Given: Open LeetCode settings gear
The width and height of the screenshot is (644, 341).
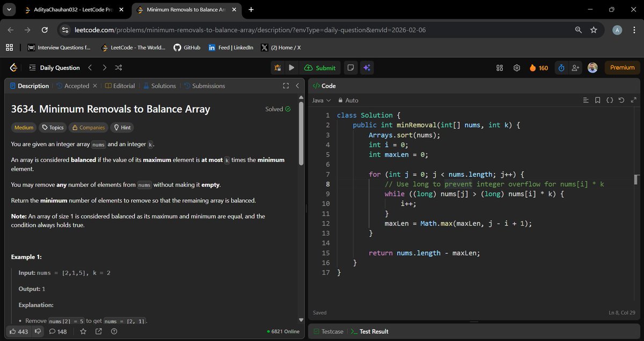Looking at the screenshot, I should click(517, 68).
